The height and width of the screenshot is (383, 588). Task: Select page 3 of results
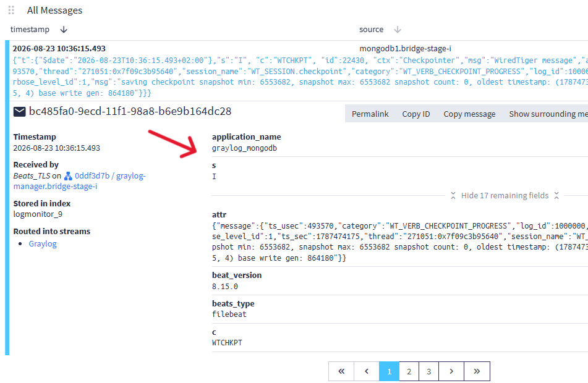click(428, 371)
